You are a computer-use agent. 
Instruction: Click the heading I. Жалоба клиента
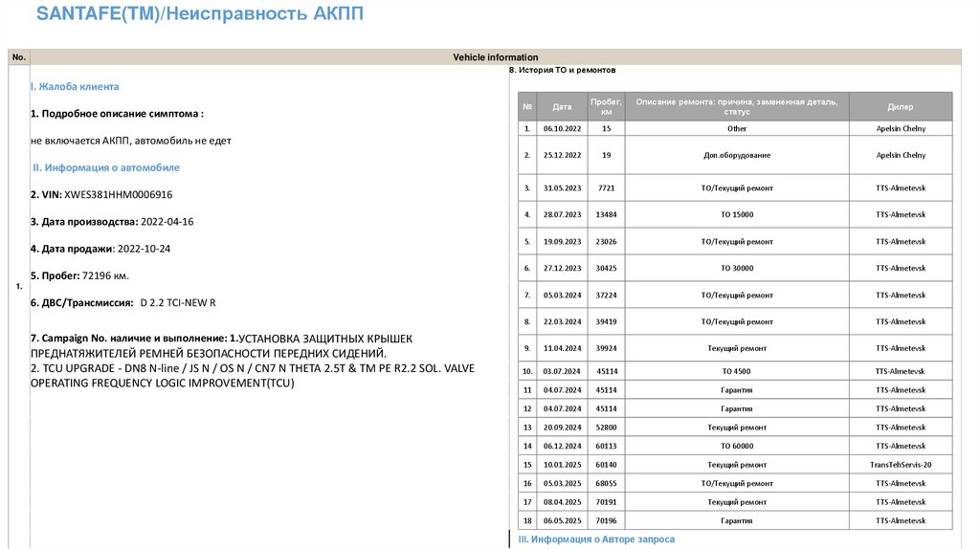75,86
